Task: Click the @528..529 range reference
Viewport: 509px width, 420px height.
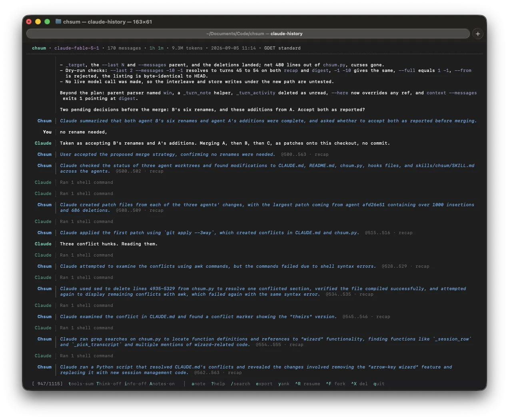Action: (394, 266)
